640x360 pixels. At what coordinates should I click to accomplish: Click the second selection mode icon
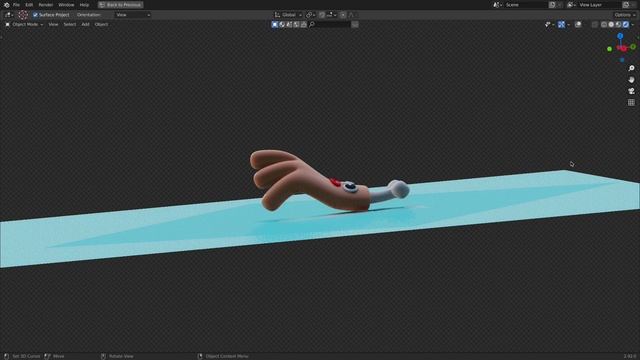(x=282, y=24)
